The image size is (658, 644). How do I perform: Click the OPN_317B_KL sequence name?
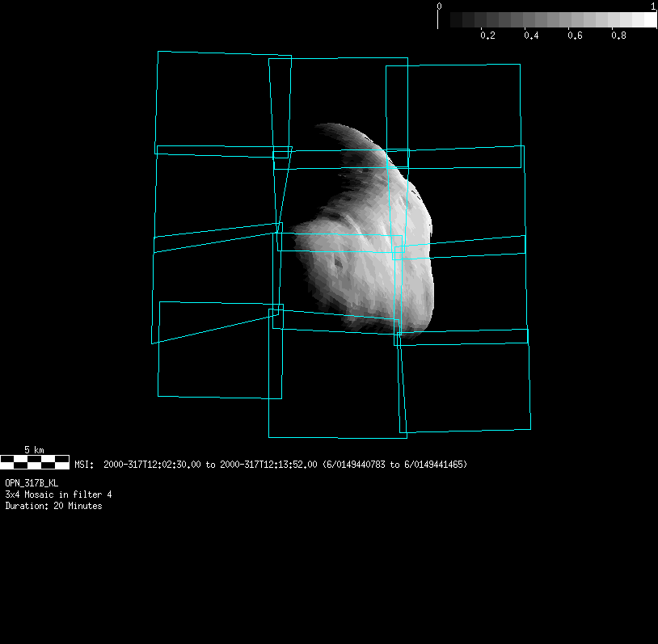coord(32,482)
